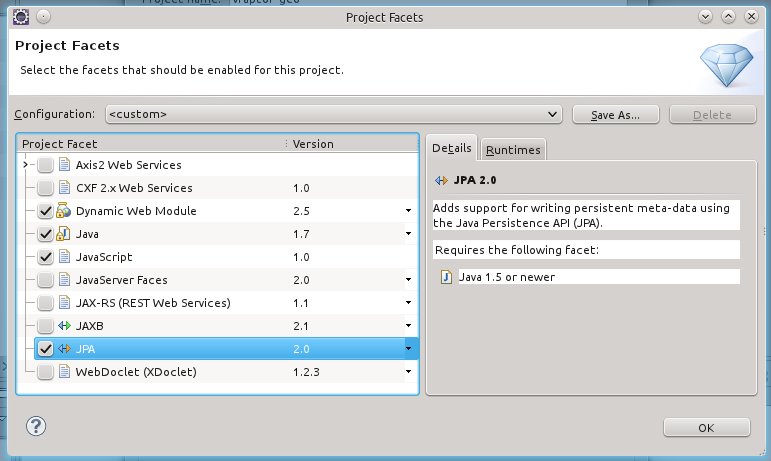Uncheck the JPA facet checkbox
The height and width of the screenshot is (461, 771).
click(x=45, y=349)
